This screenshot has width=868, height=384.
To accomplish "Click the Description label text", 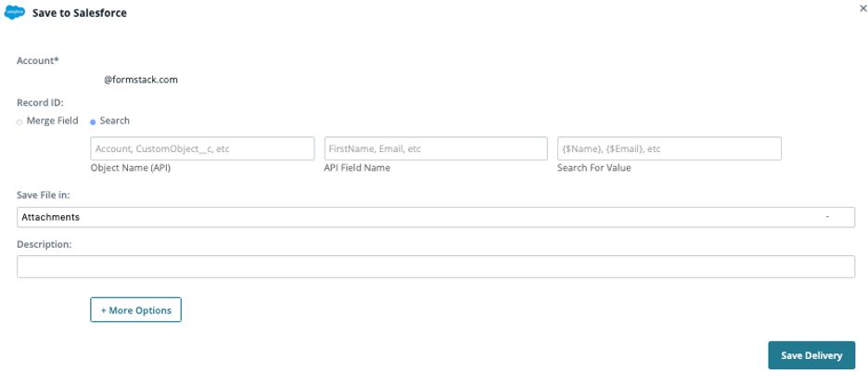I will [45, 244].
